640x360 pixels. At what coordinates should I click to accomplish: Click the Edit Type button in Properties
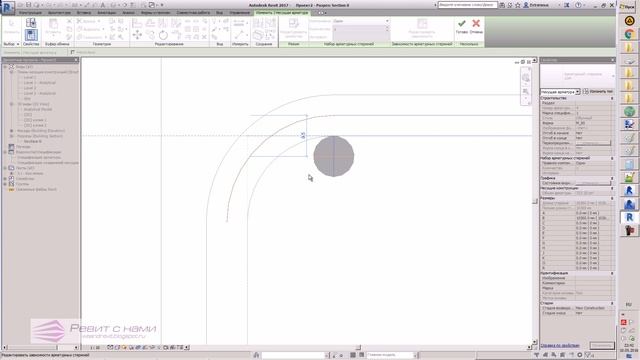point(598,92)
